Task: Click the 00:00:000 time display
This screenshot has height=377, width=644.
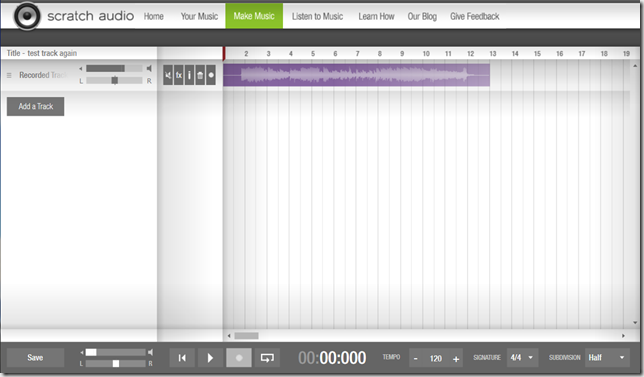Action: (x=332, y=358)
